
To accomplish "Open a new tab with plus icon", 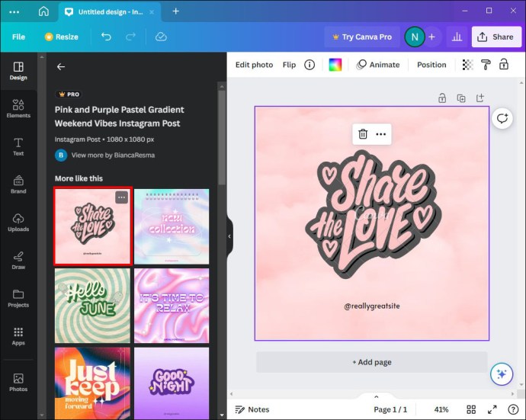I will [x=176, y=11].
